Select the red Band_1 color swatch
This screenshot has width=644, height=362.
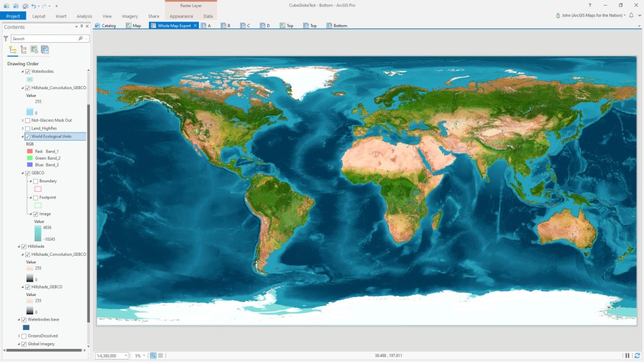tap(29, 151)
